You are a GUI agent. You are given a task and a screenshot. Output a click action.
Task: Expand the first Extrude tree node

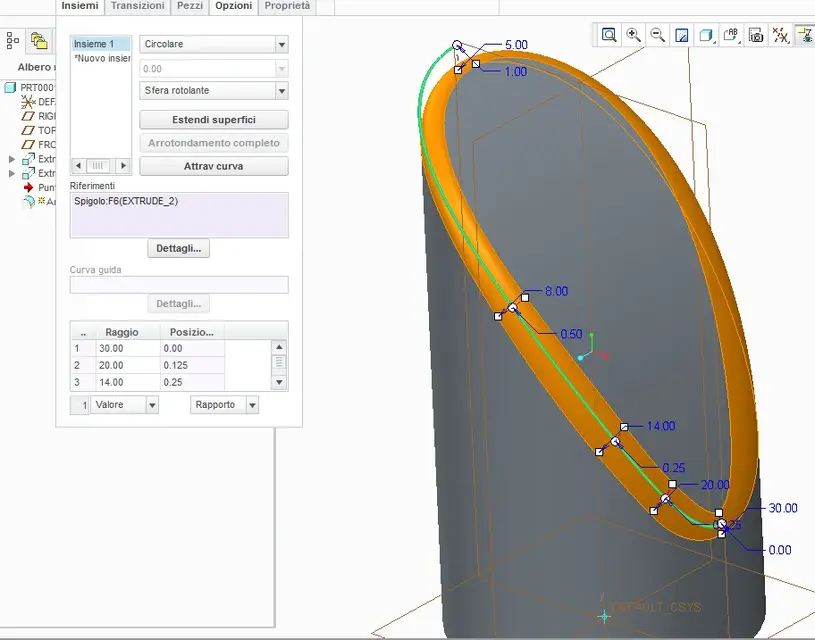click(12, 159)
